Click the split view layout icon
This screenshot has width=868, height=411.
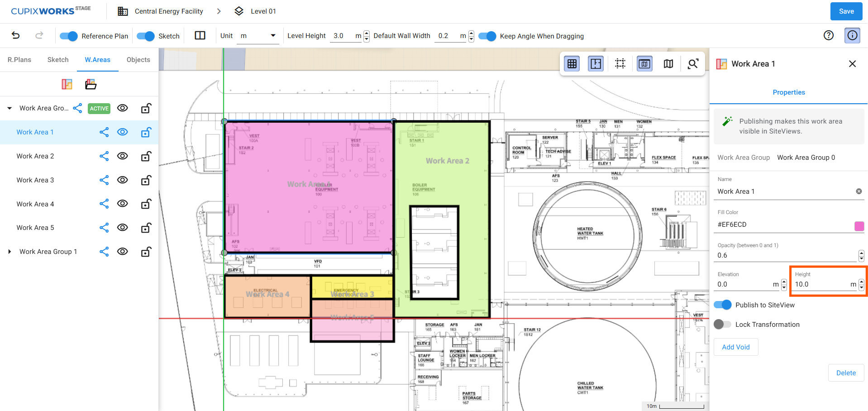[200, 35]
